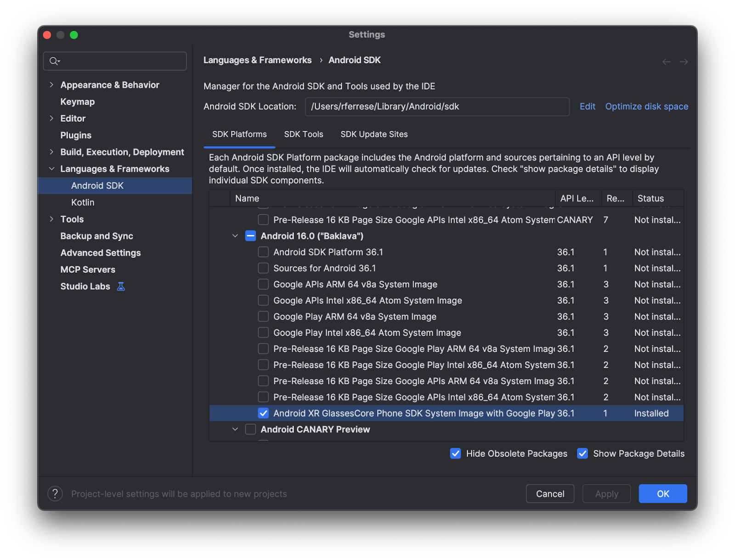The height and width of the screenshot is (560, 735).
Task: Click the forward navigation arrow
Action: (x=684, y=62)
